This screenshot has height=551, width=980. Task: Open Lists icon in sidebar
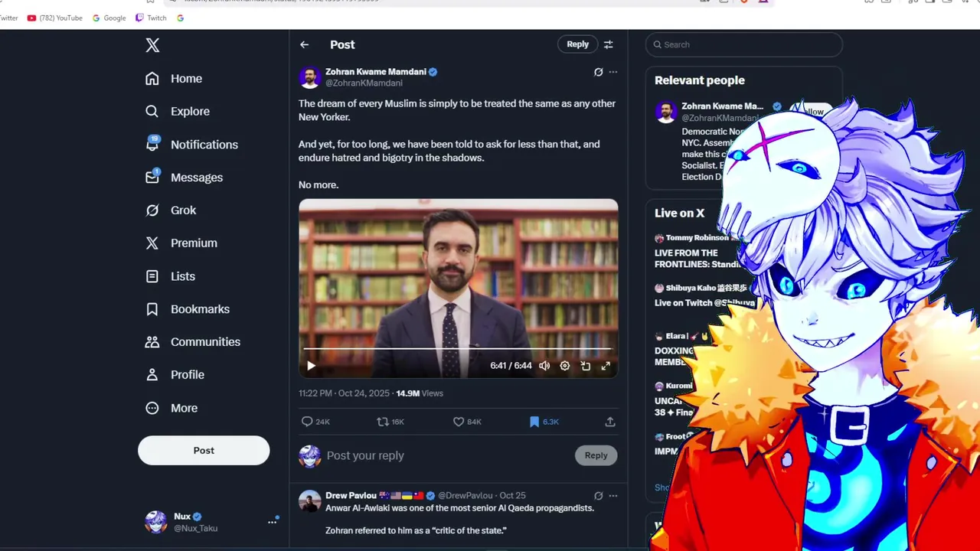click(152, 276)
